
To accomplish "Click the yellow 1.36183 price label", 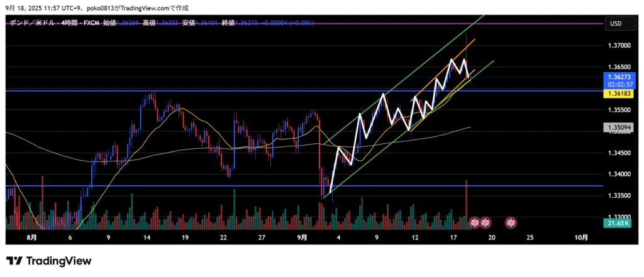I will (616, 93).
